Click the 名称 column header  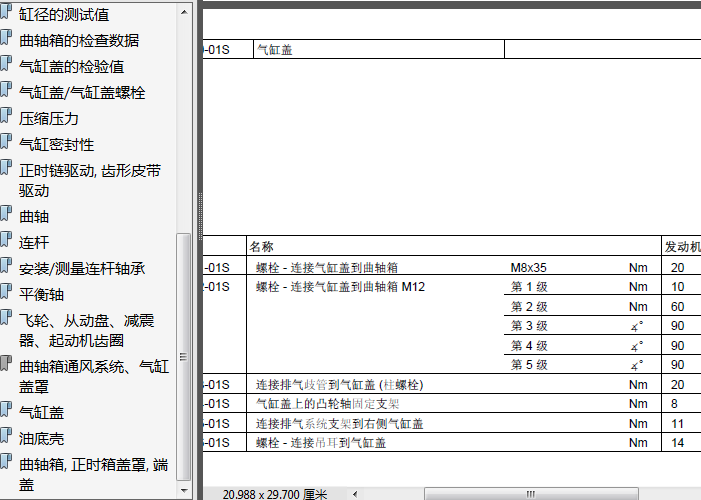coord(262,246)
